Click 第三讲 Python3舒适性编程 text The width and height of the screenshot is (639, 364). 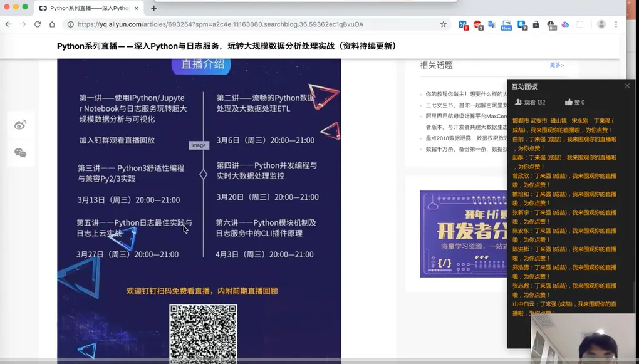(x=131, y=174)
